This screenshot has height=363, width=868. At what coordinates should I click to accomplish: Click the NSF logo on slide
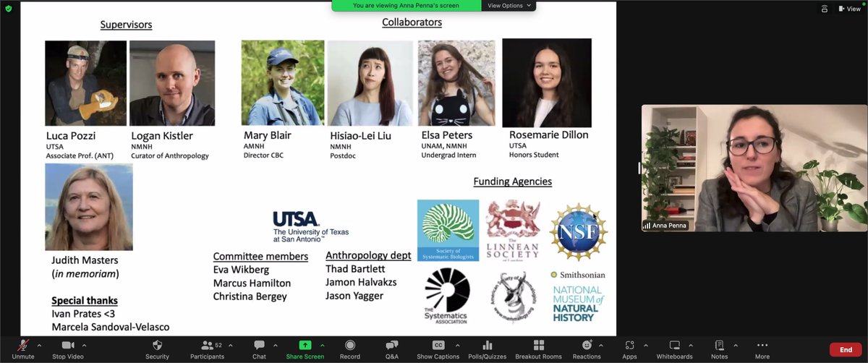point(578,231)
